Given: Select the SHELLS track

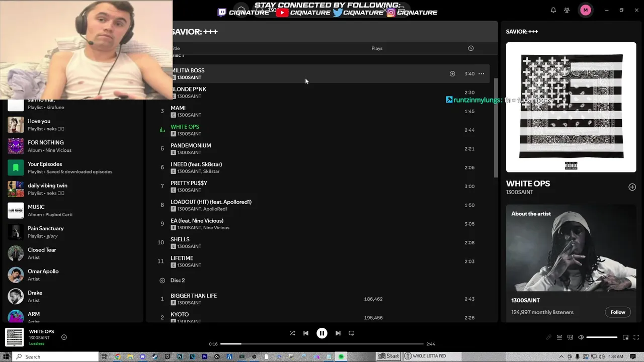Looking at the screenshot, I should (x=322, y=243).
